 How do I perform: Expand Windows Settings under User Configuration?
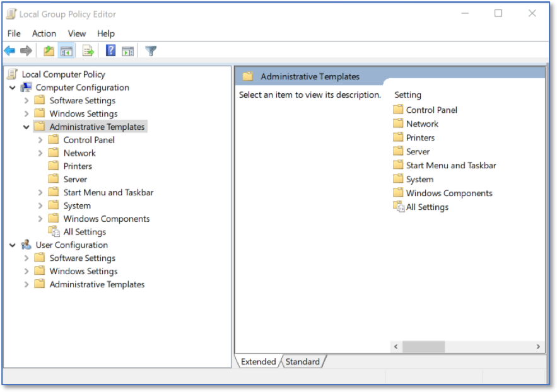click(26, 272)
